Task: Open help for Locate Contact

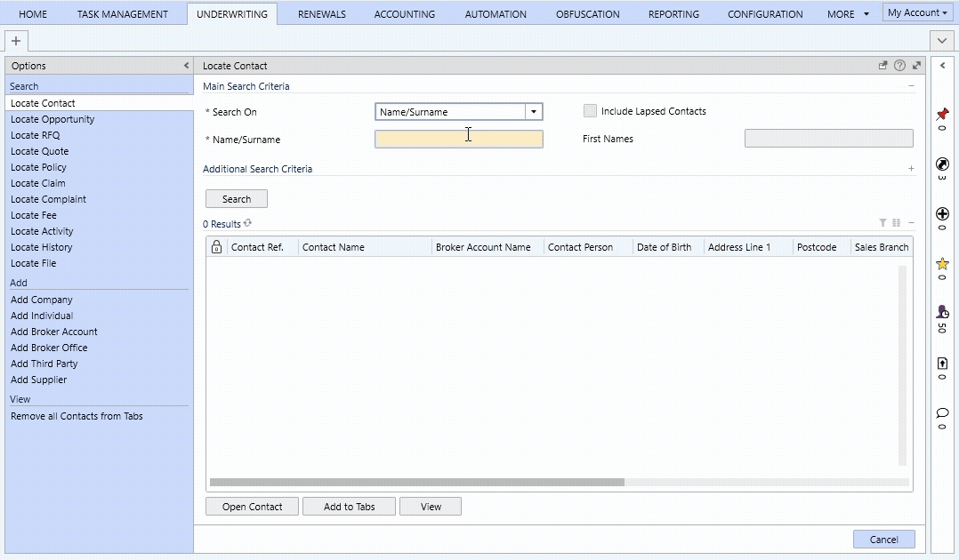Action: click(x=899, y=66)
